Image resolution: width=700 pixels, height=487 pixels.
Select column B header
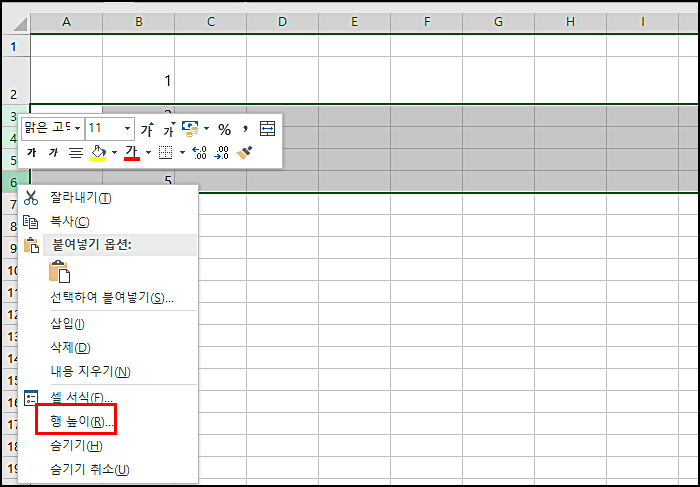click(x=138, y=22)
